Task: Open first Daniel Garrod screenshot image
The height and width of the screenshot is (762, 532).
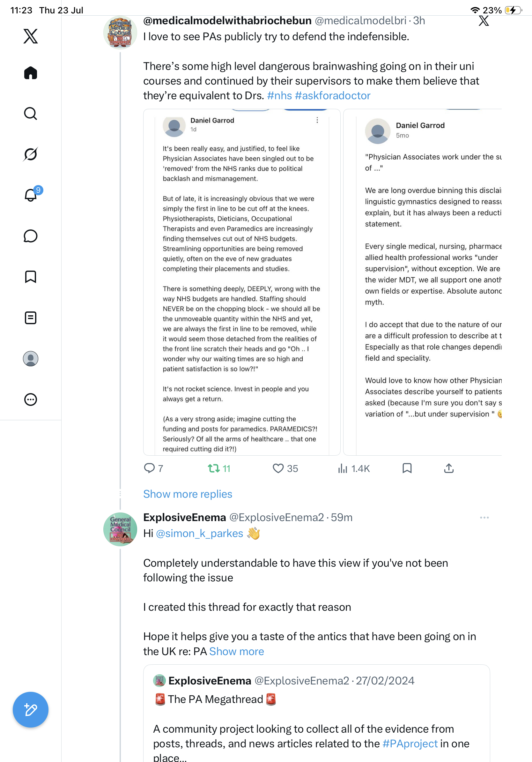Action: tap(242, 282)
